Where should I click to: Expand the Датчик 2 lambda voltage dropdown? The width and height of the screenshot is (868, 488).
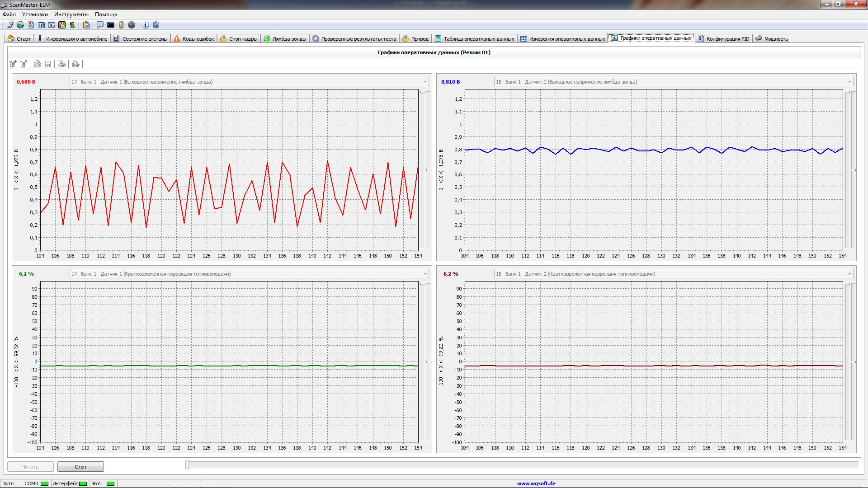(849, 82)
